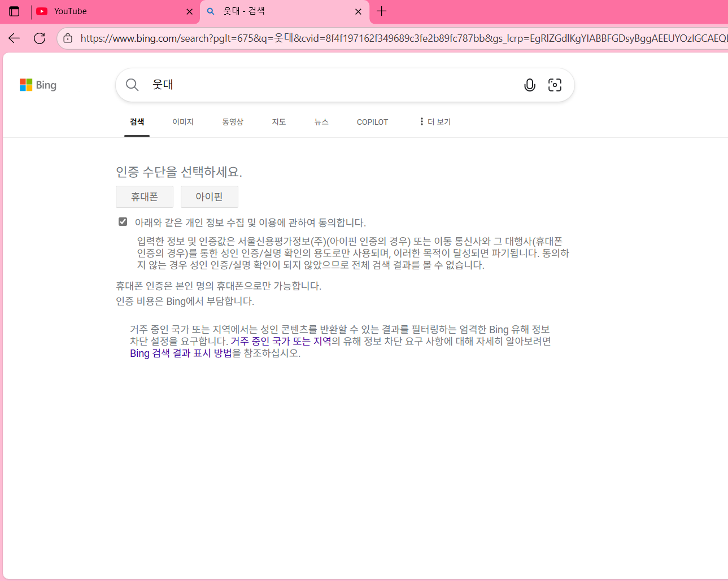
Task: Choose 휴대폰 verification button
Action: click(145, 196)
